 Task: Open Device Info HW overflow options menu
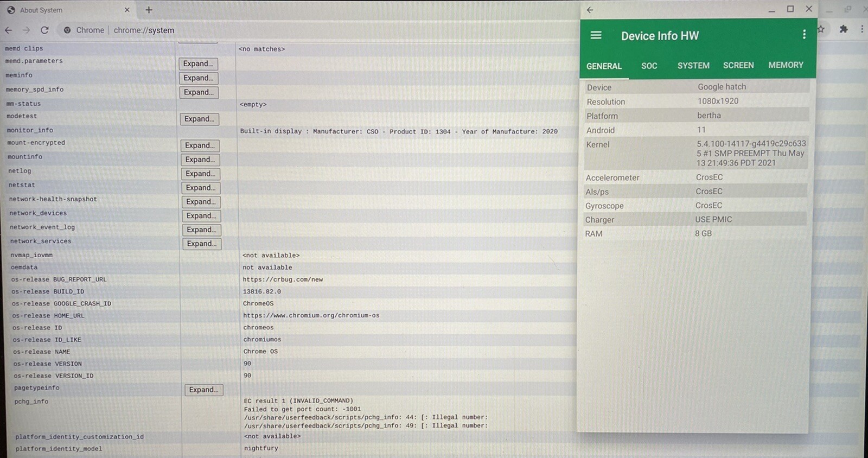[x=804, y=35]
